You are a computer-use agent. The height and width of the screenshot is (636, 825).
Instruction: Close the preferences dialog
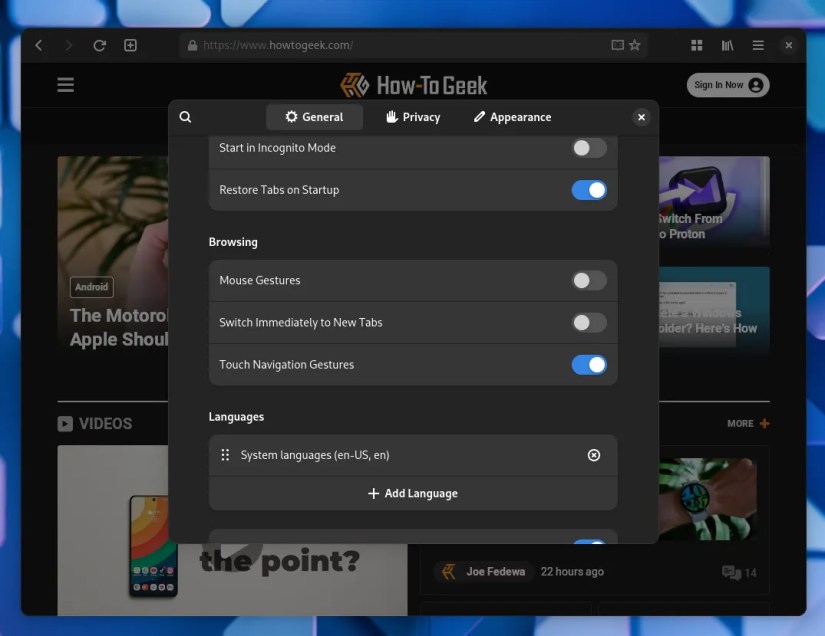click(x=641, y=117)
